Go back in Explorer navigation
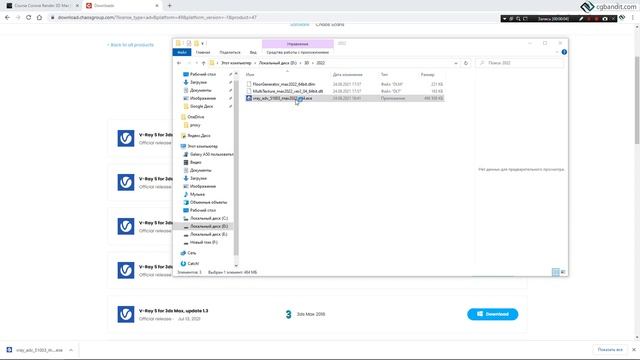 [179, 63]
